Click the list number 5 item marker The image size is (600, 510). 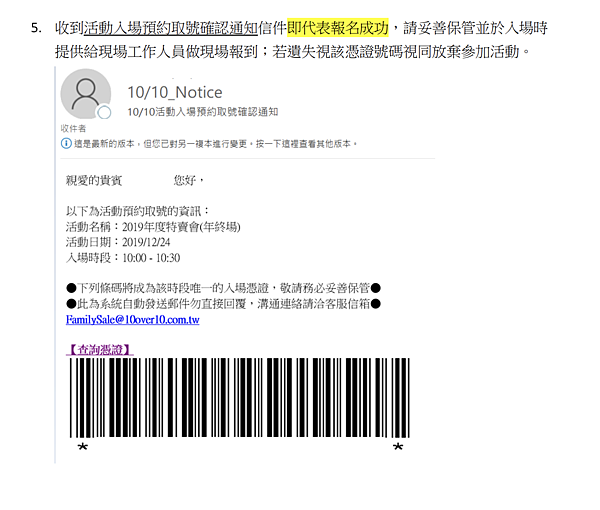36,28
